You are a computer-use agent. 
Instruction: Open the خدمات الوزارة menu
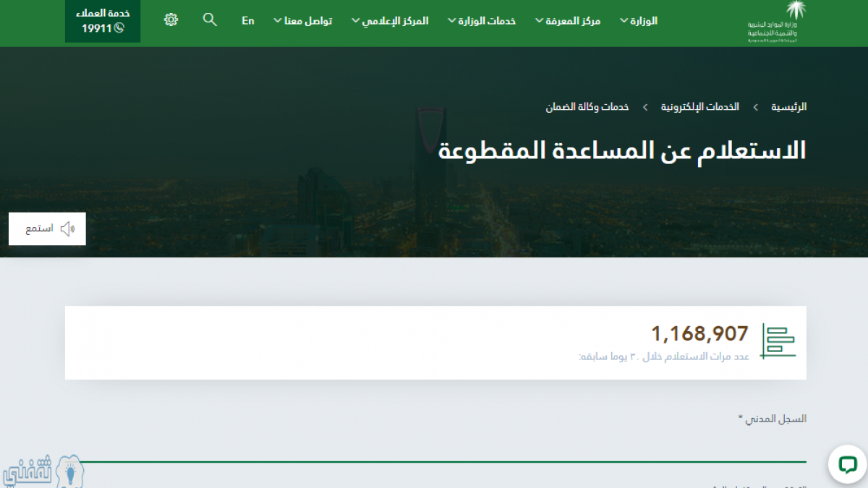pyautogui.click(x=482, y=21)
